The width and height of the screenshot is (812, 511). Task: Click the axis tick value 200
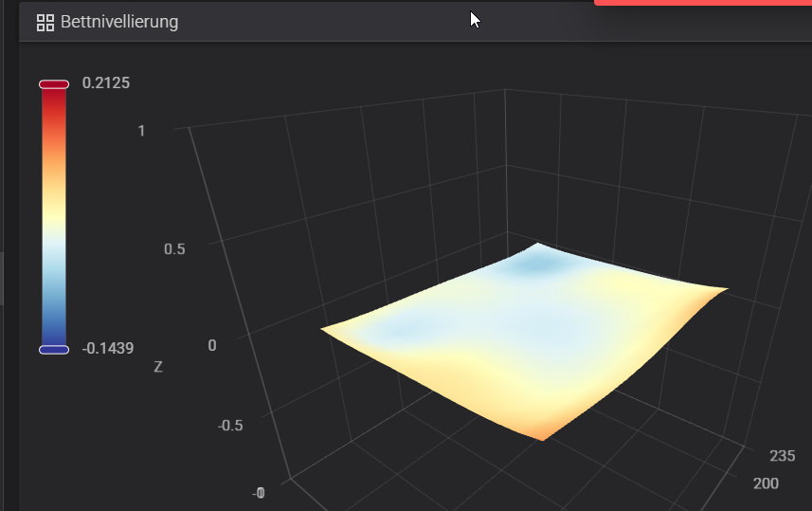click(766, 484)
